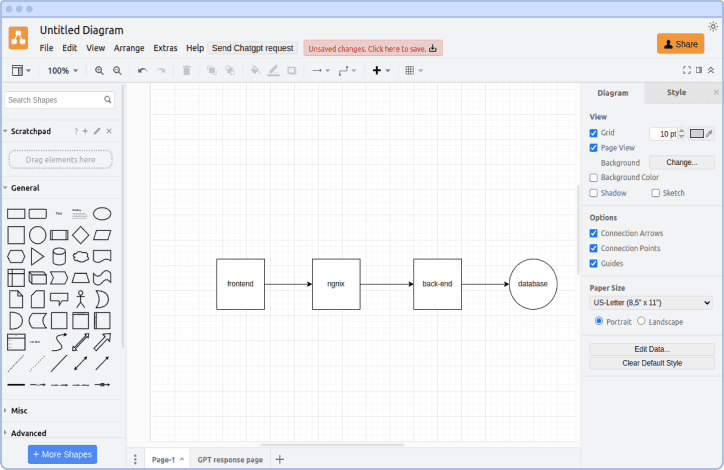Open the Arrange menu
The height and width of the screenshot is (470, 724).
tap(129, 48)
